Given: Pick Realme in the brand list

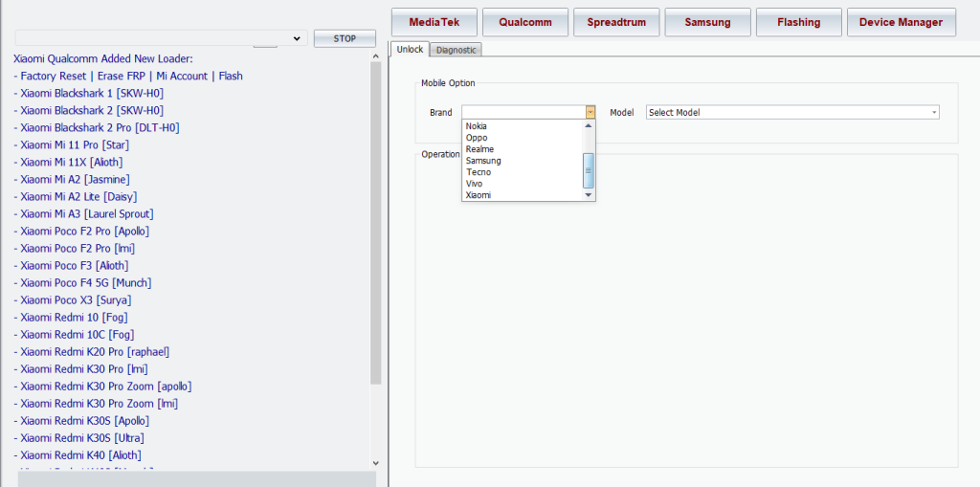Looking at the screenshot, I should [479, 149].
